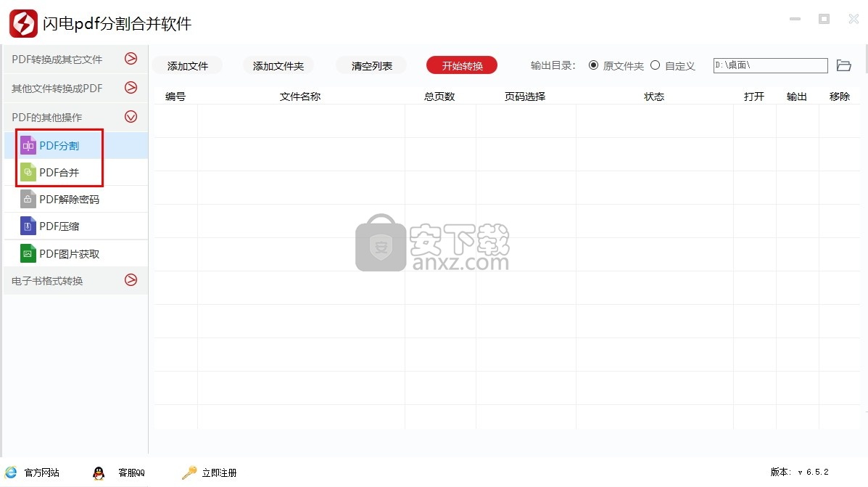The height and width of the screenshot is (487, 868).
Task: Maximize the application window
Action: pos(824,19)
